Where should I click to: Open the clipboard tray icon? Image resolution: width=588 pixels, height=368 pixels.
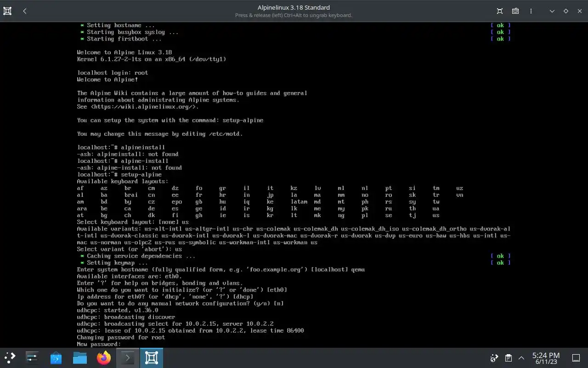508,358
